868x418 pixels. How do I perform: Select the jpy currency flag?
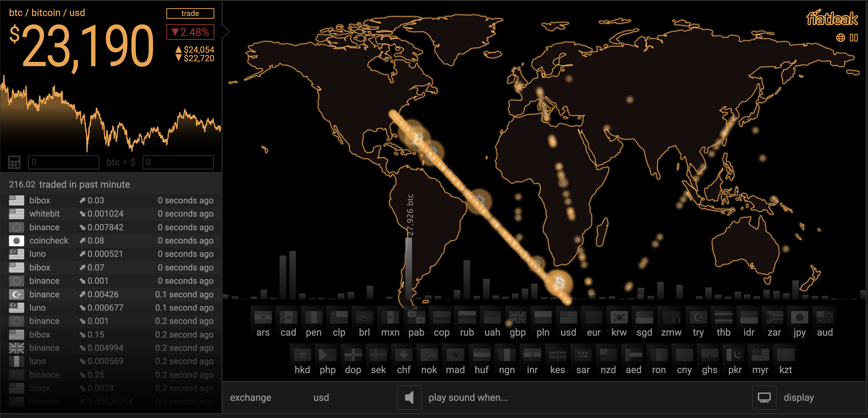[799, 317]
